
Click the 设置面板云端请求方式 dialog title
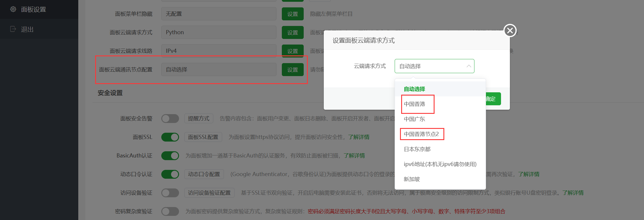tap(364, 40)
